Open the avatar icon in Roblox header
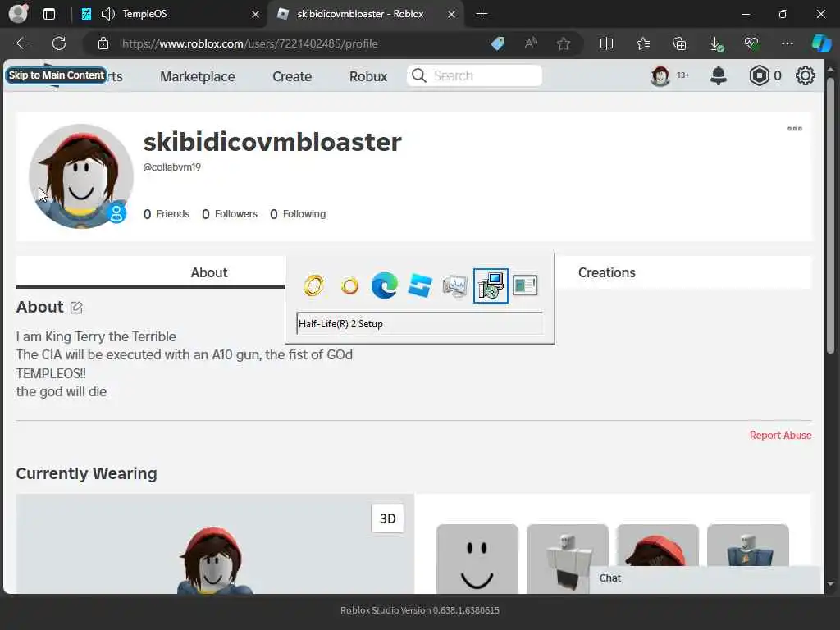Screen dimensions: 840x630 pos(660,75)
